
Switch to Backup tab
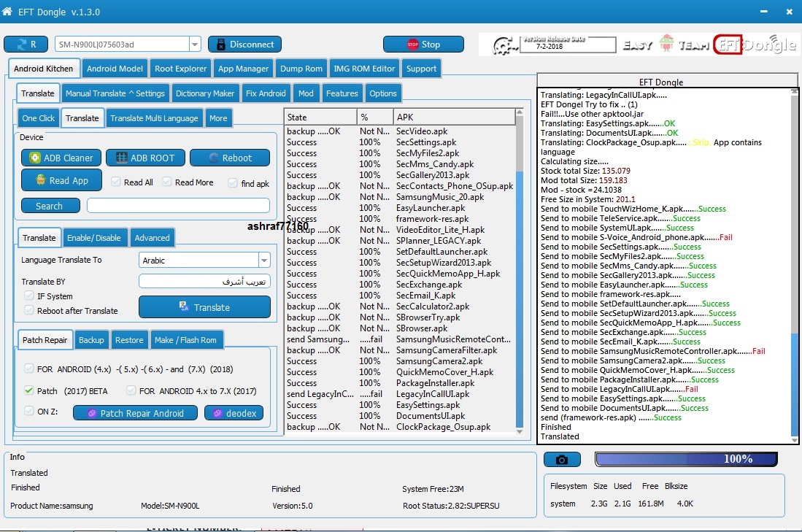(91, 340)
